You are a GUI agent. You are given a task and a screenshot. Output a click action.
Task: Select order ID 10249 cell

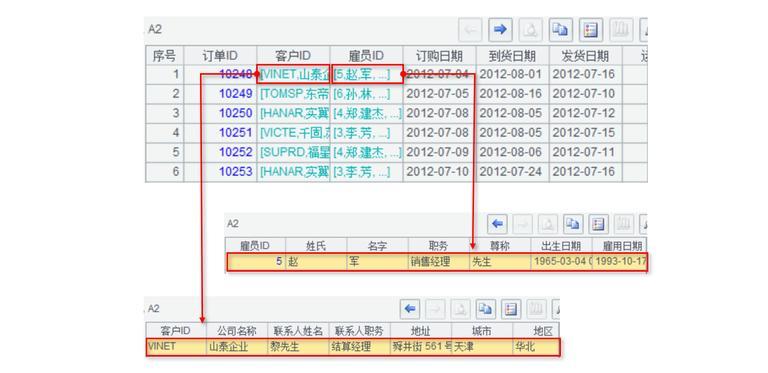click(x=220, y=94)
